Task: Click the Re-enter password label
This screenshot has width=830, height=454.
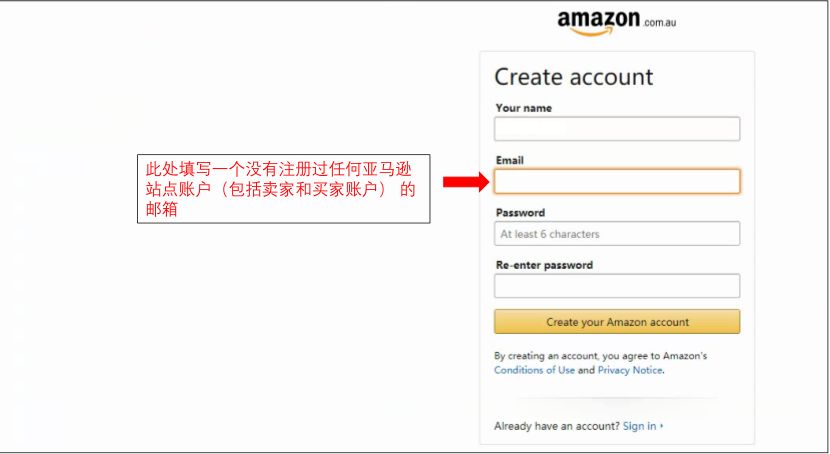Action: pyautogui.click(x=544, y=265)
